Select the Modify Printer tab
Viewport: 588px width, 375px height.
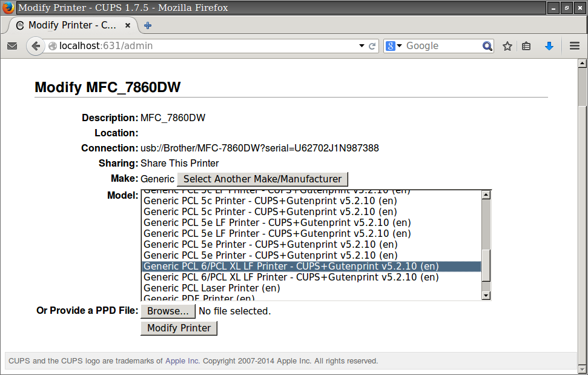(73, 25)
